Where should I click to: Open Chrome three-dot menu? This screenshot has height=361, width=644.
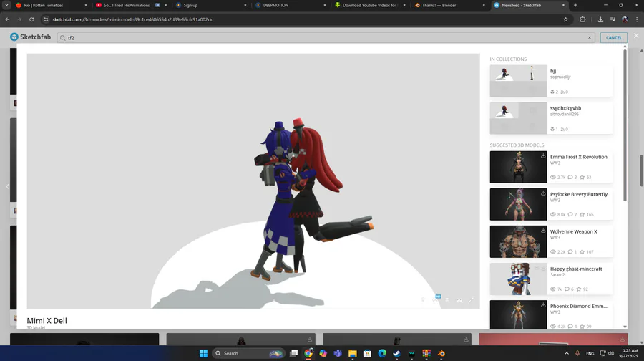pos(637,19)
